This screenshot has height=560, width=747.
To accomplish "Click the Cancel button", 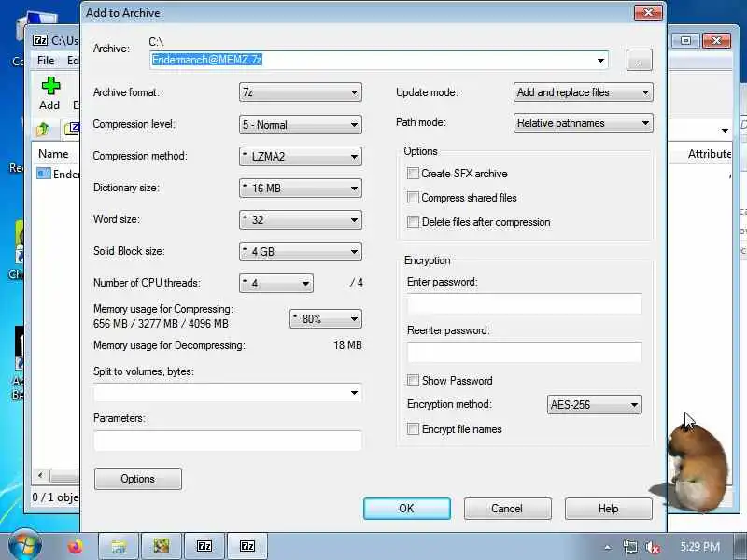I will click(507, 509).
